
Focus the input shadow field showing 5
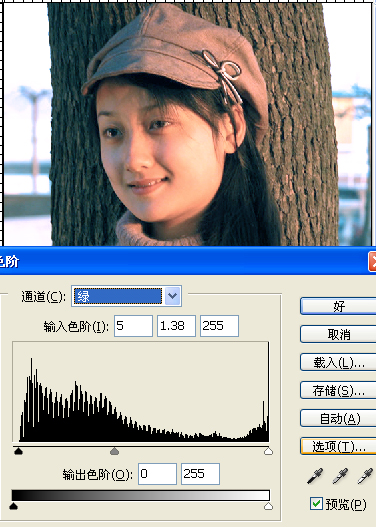(133, 326)
